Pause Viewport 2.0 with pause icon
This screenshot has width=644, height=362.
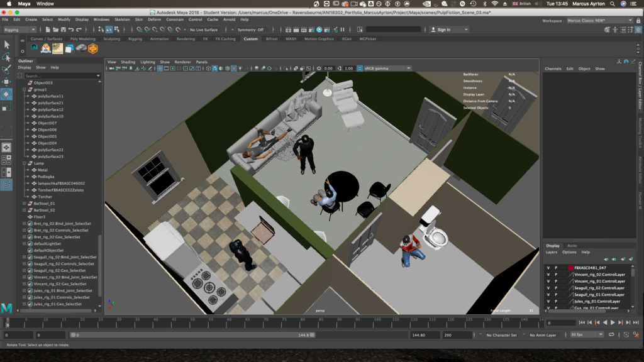pyautogui.click(x=343, y=30)
